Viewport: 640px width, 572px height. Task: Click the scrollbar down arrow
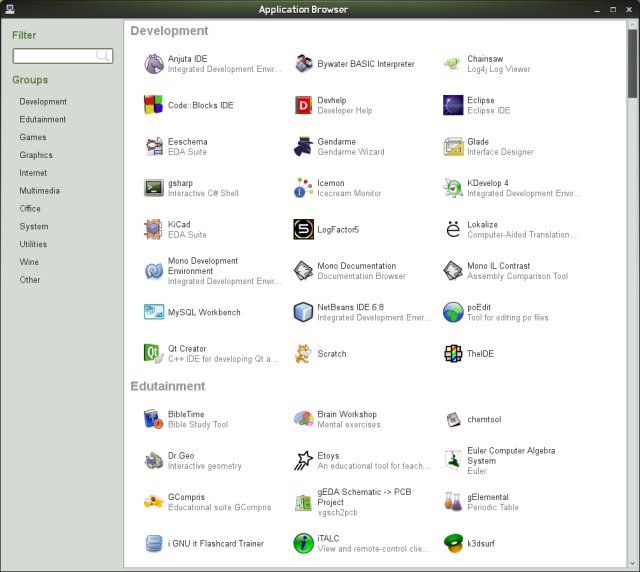click(632, 563)
